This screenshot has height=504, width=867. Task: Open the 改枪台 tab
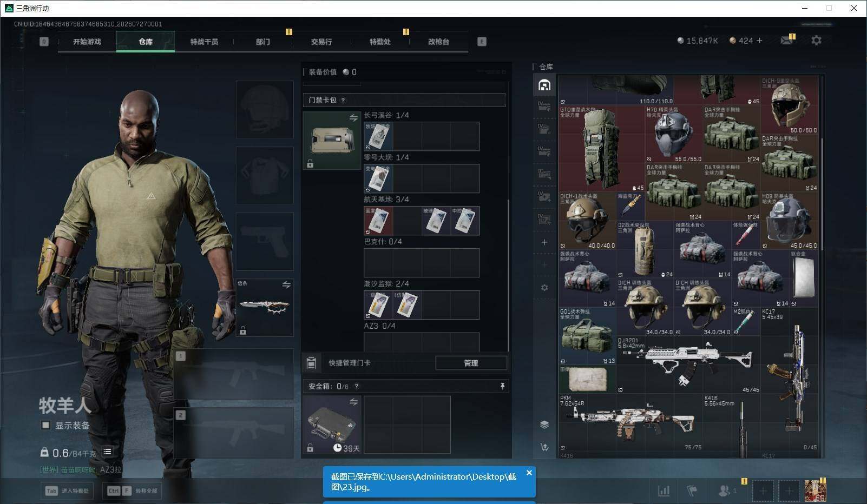click(x=438, y=42)
